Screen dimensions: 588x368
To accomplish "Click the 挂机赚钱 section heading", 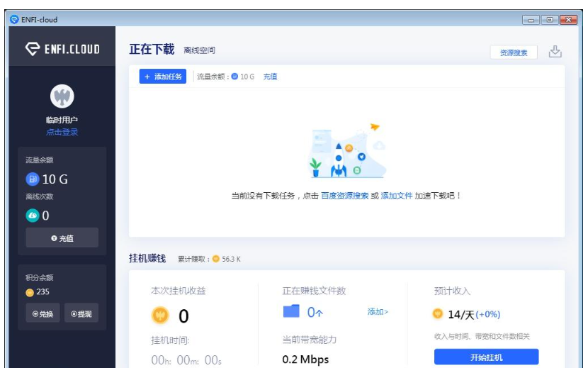I will pyautogui.click(x=147, y=258).
